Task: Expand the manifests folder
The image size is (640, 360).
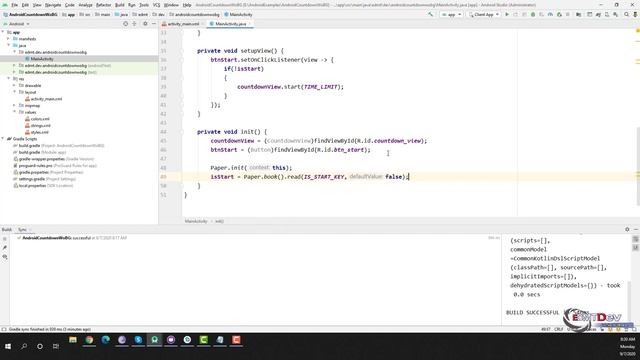Action: [9, 39]
